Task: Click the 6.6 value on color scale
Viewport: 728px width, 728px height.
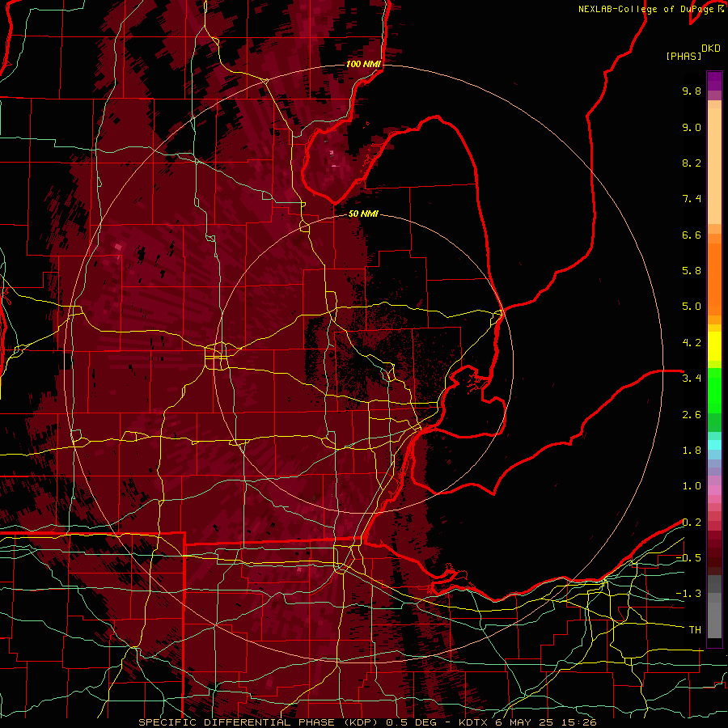Action: [x=692, y=235]
